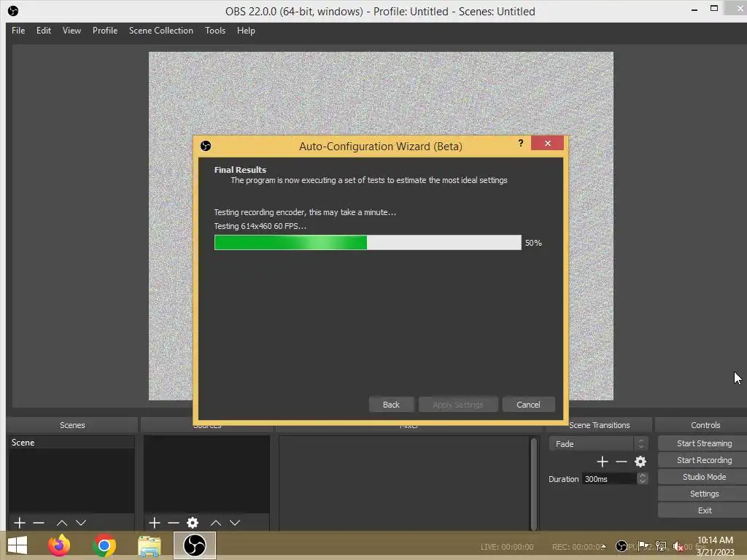Click Start Streaming button
This screenshot has height=560, width=747.
click(704, 443)
